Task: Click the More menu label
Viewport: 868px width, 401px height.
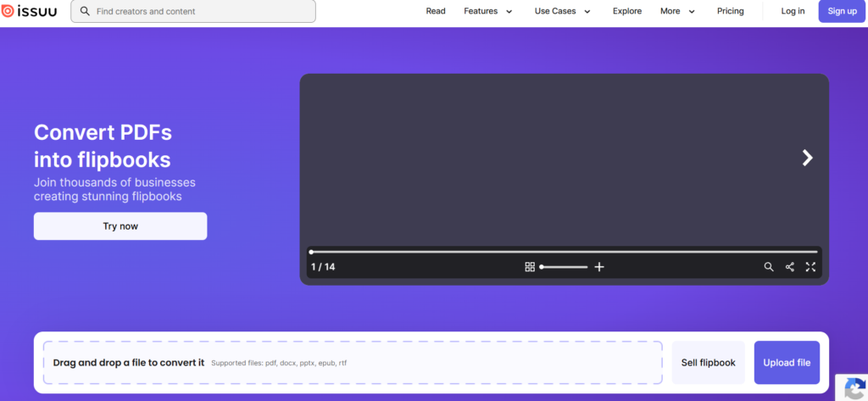Action: 670,11
